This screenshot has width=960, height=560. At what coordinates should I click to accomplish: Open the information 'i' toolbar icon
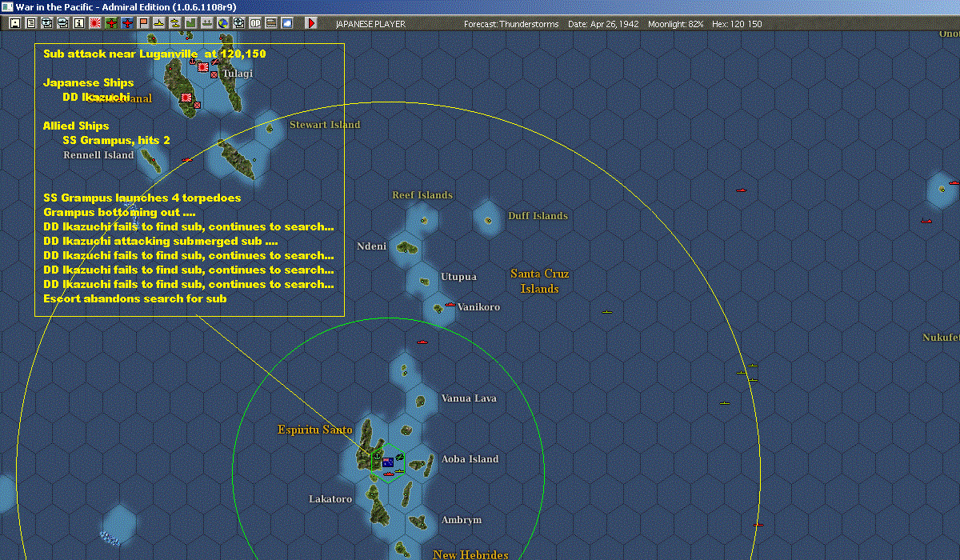pyautogui.click(x=79, y=23)
